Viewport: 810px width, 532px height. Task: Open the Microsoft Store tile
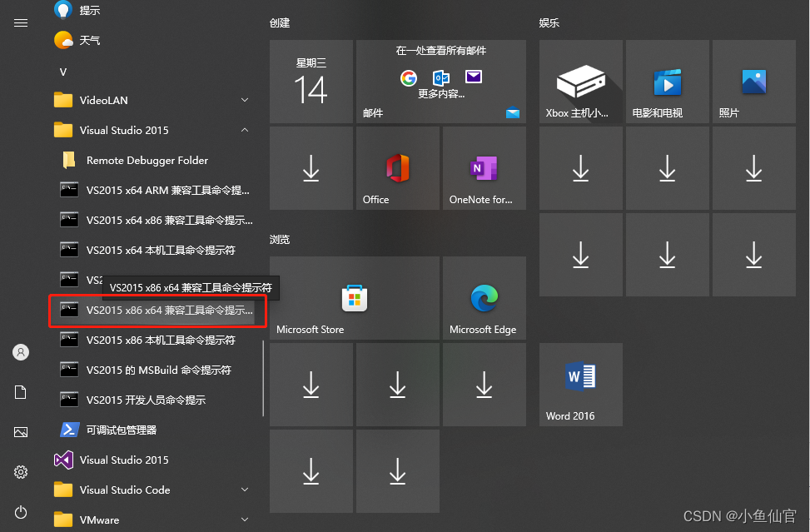pos(355,298)
